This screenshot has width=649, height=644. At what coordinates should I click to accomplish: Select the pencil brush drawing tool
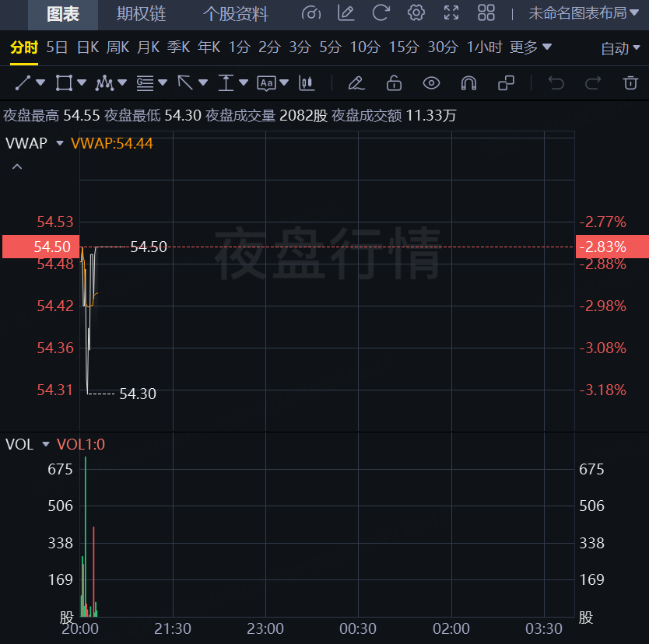click(356, 82)
